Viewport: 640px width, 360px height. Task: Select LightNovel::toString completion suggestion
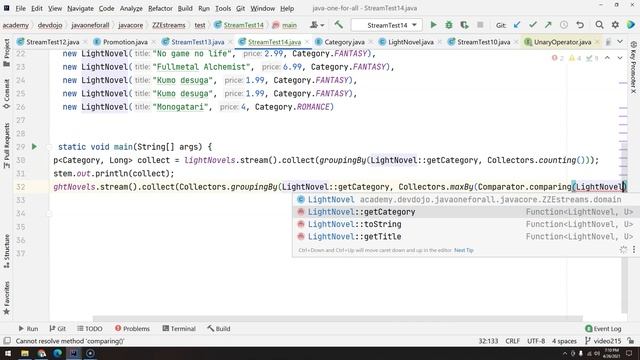tap(465, 224)
